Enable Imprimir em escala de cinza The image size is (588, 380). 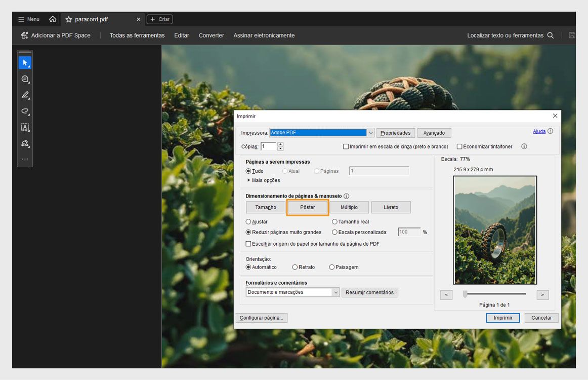(346, 146)
